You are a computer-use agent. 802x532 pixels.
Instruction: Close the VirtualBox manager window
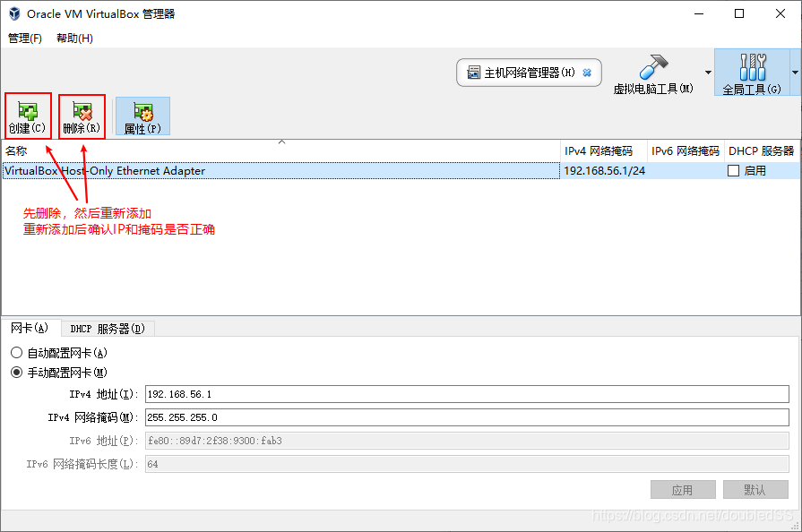click(780, 13)
